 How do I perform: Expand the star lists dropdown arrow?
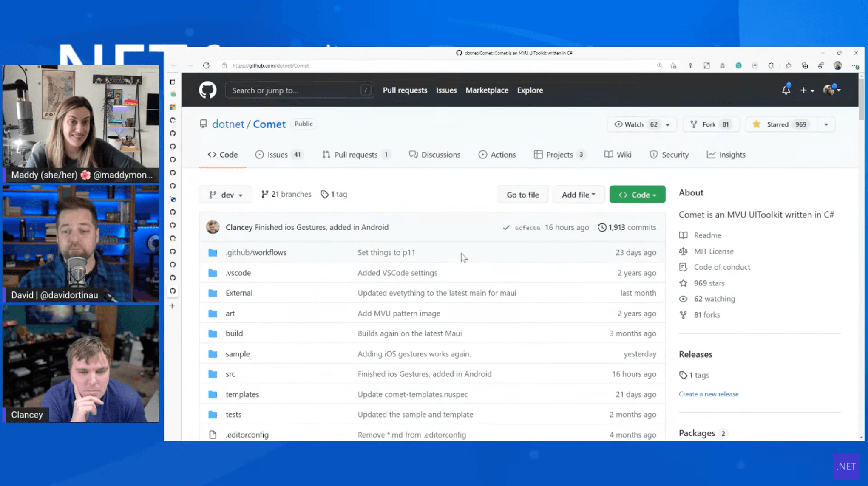(826, 124)
